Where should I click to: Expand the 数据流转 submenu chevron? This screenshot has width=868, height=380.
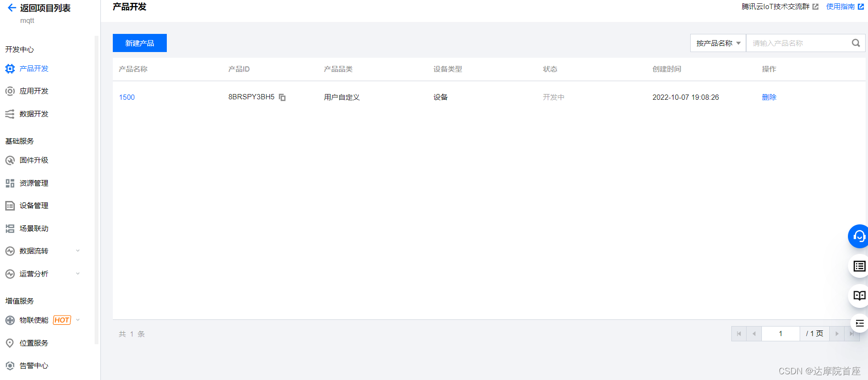pyautogui.click(x=78, y=251)
